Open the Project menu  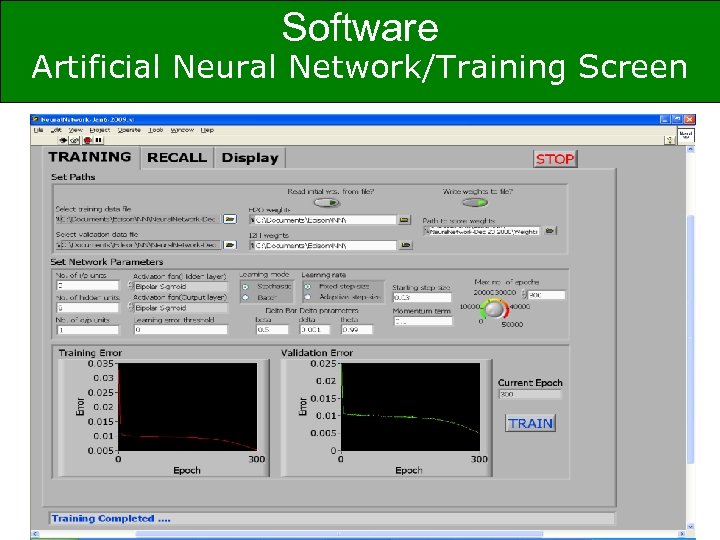tap(100, 130)
